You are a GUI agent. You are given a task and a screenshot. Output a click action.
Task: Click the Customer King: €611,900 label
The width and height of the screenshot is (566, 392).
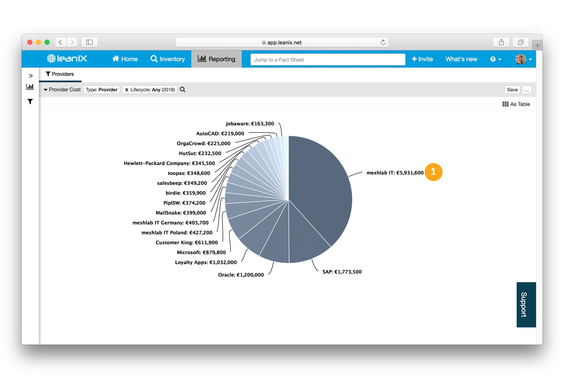pos(187,242)
